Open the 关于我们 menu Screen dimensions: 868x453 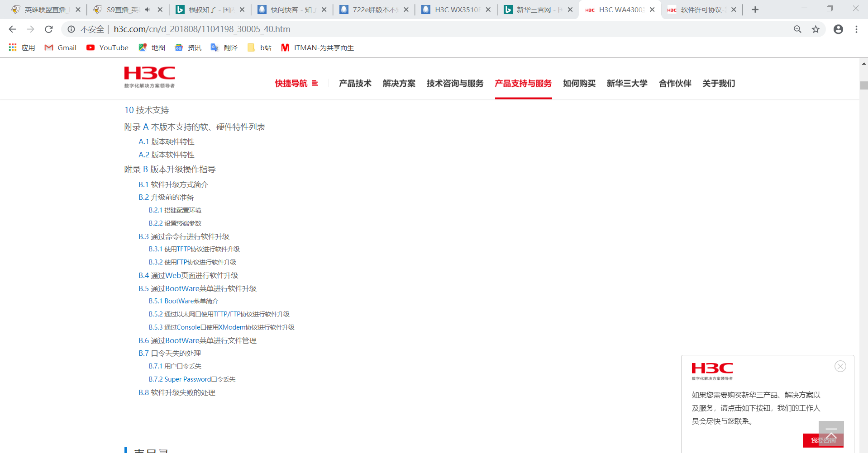coord(719,83)
